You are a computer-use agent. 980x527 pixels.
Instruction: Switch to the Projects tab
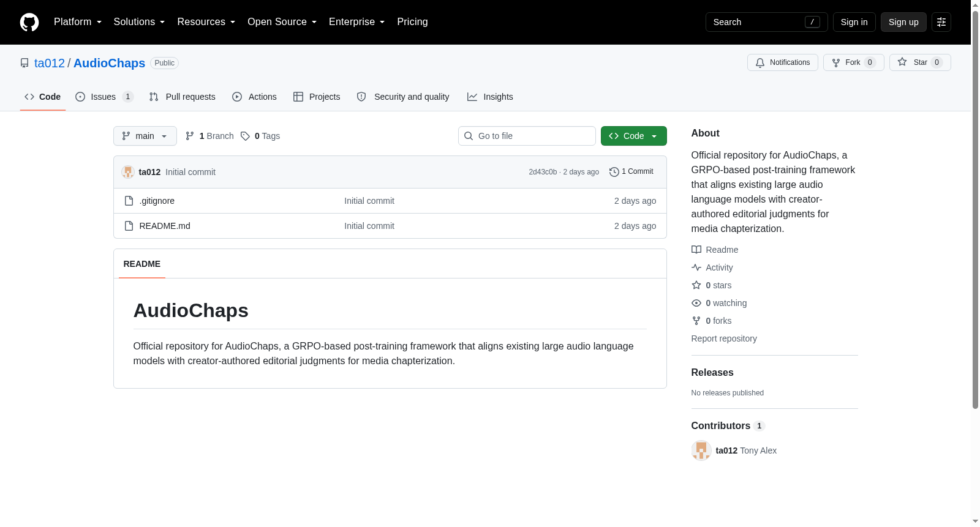click(x=317, y=97)
